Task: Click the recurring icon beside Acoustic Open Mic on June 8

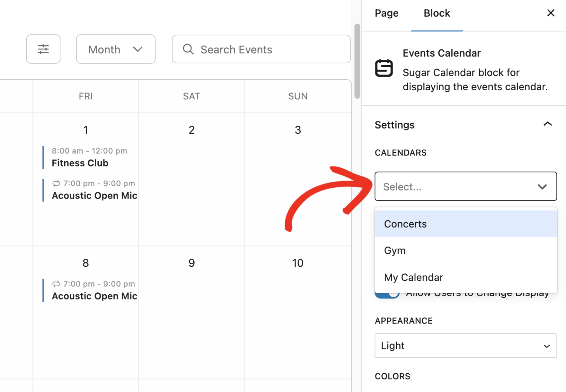Action: (56, 284)
